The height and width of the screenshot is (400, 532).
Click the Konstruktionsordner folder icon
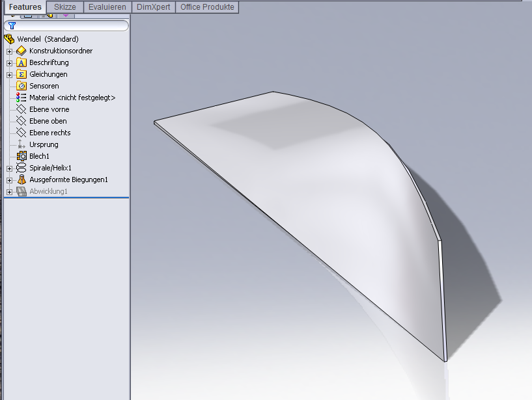(21, 51)
